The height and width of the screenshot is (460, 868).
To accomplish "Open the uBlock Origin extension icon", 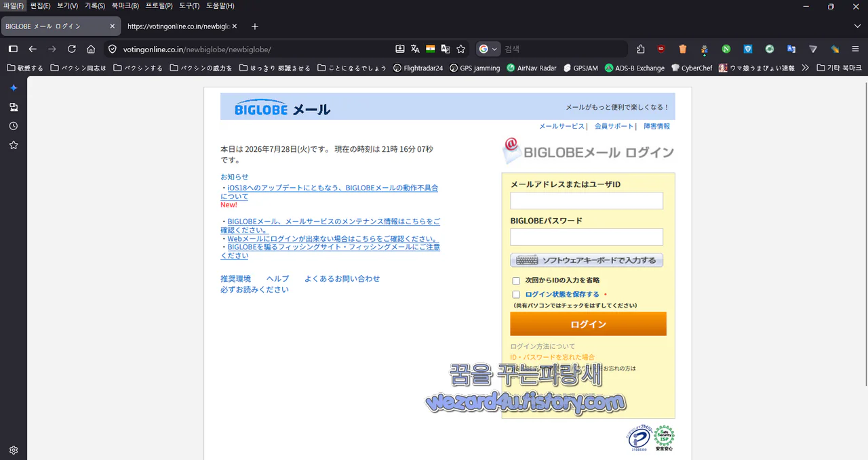I will coord(661,49).
